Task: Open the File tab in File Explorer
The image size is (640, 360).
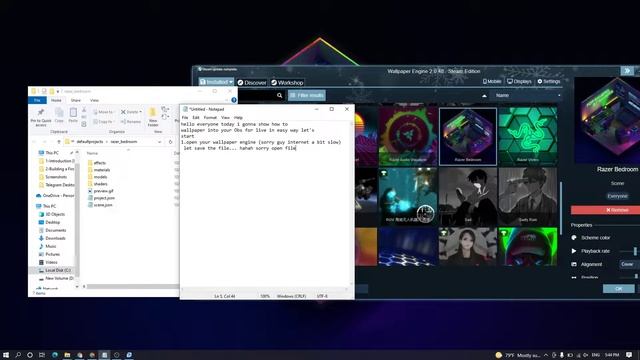Action: point(37,100)
